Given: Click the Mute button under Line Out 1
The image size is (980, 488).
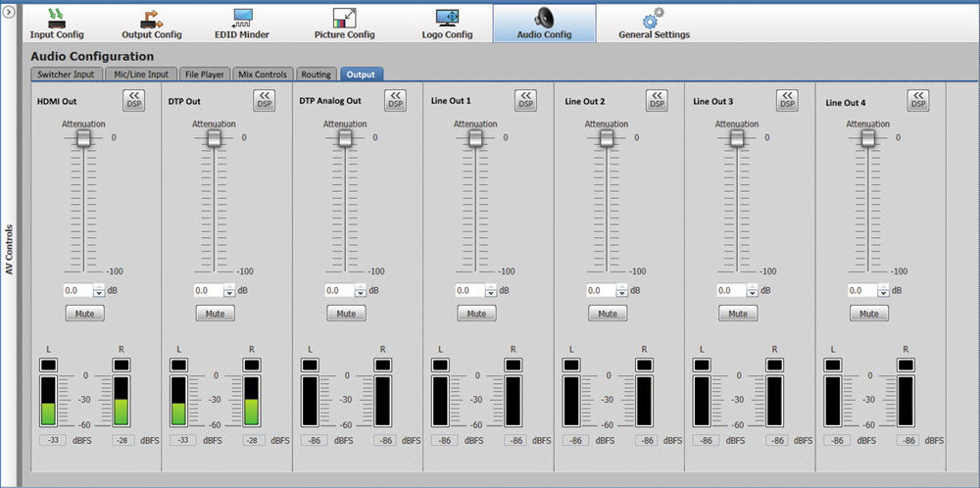Looking at the screenshot, I should 476,314.
